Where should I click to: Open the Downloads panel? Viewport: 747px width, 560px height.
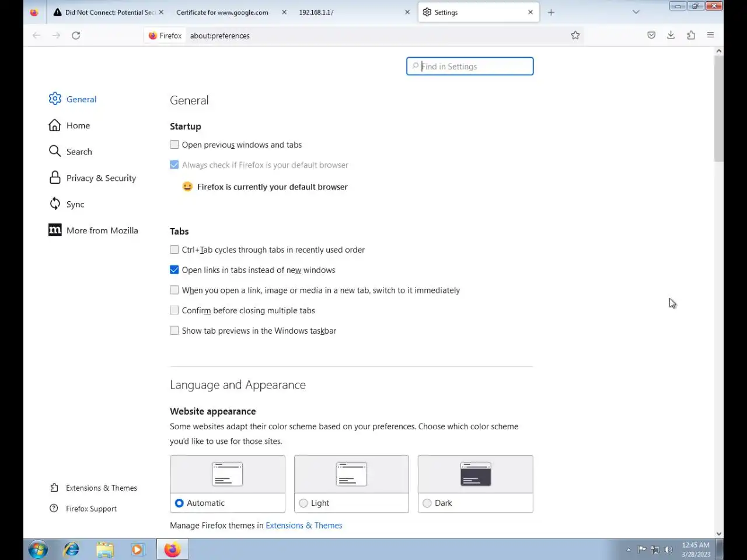point(671,36)
